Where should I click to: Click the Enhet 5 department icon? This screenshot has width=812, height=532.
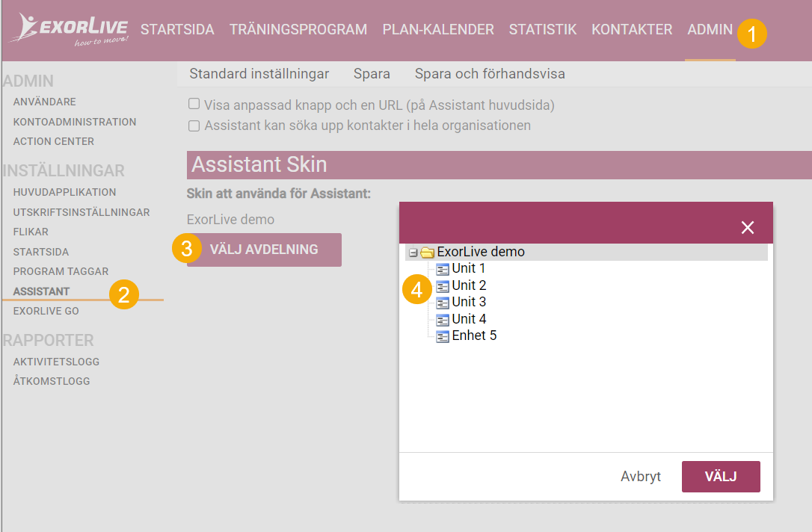pos(442,336)
